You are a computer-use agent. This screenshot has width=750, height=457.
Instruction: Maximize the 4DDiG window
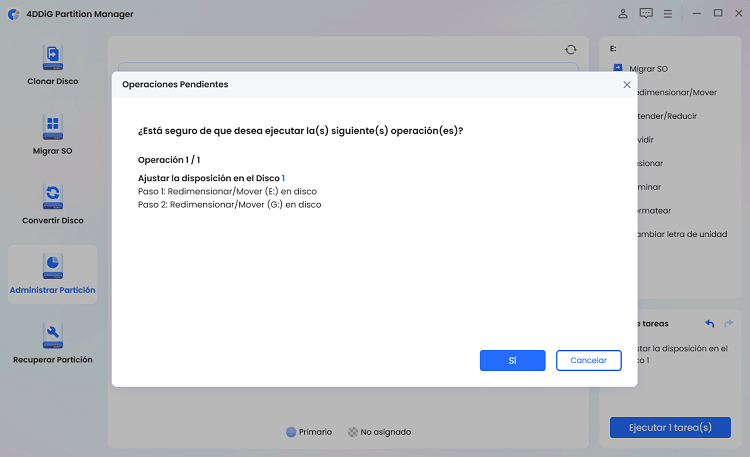click(718, 13)
